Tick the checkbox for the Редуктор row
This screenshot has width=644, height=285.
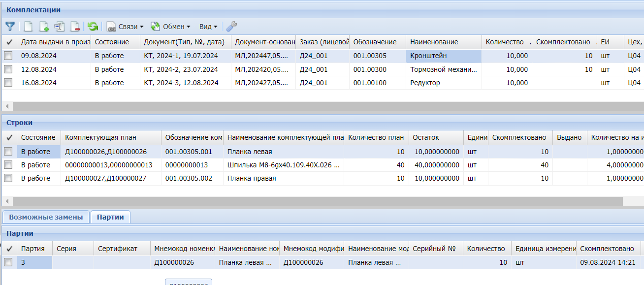(x=8, y=83)
